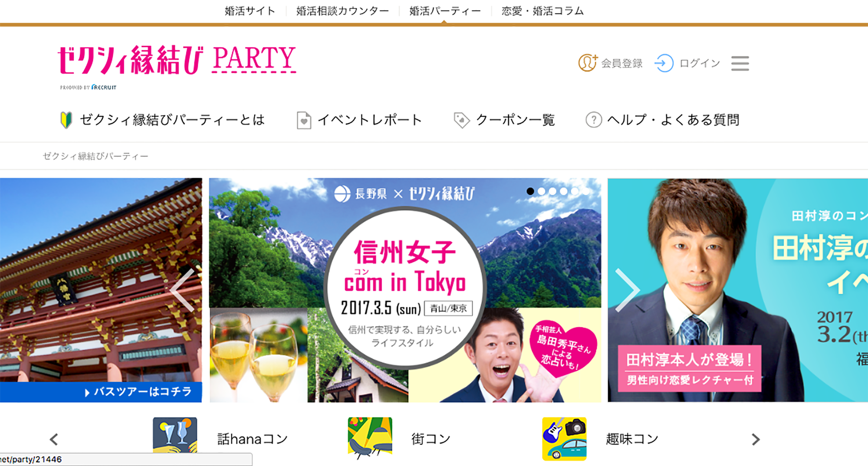The width and height of the screenshot is (868, 466).
Task: Show previous banner with left chevron
Action: (182, 290)
